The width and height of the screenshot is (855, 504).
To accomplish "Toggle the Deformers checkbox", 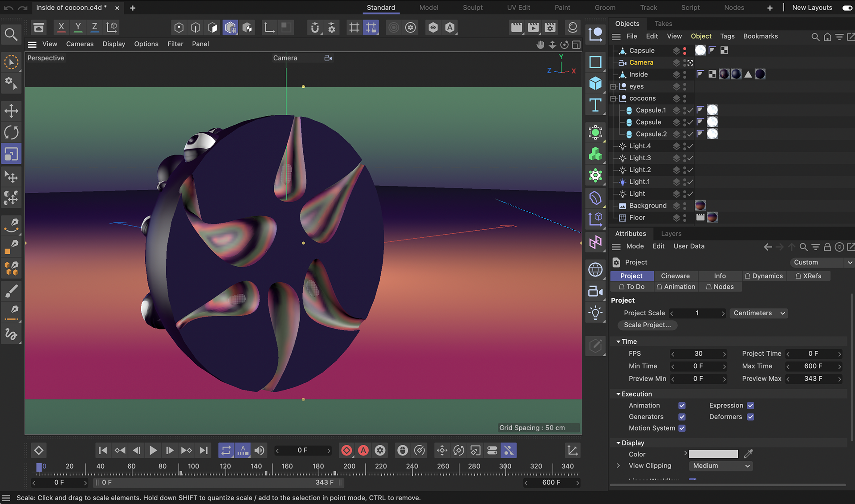I will click(x=750, y=417).
